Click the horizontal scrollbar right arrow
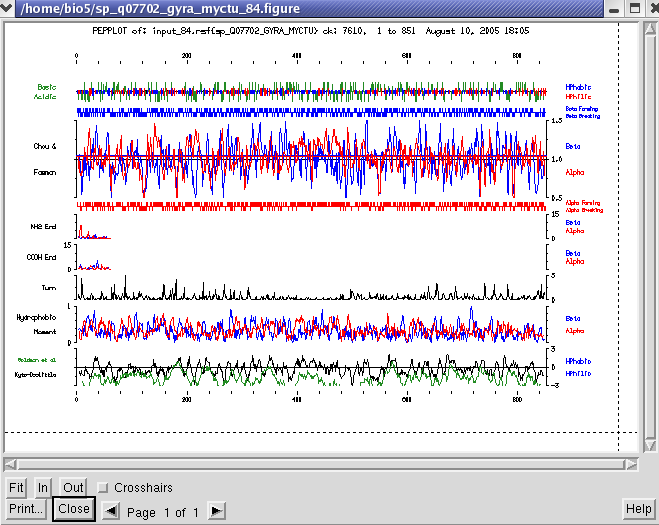The width and height of the screenshot is (659, 525). tap(630, 464)
